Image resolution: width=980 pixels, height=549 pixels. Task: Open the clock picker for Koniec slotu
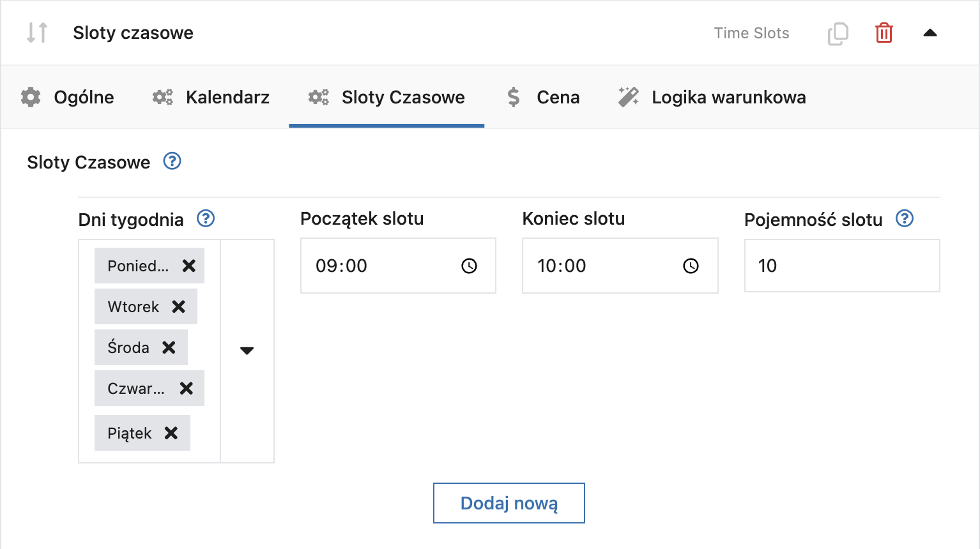[691, 266]
